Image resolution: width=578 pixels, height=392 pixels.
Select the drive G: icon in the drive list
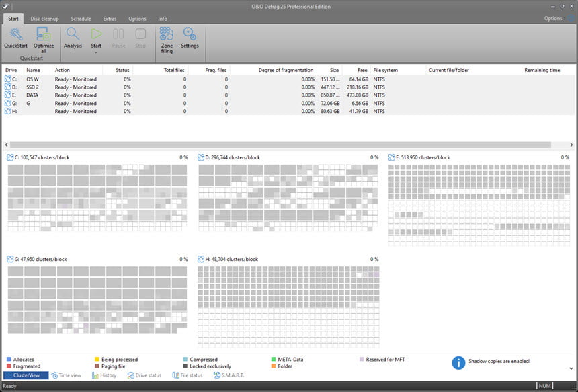(x=8, y=104)
